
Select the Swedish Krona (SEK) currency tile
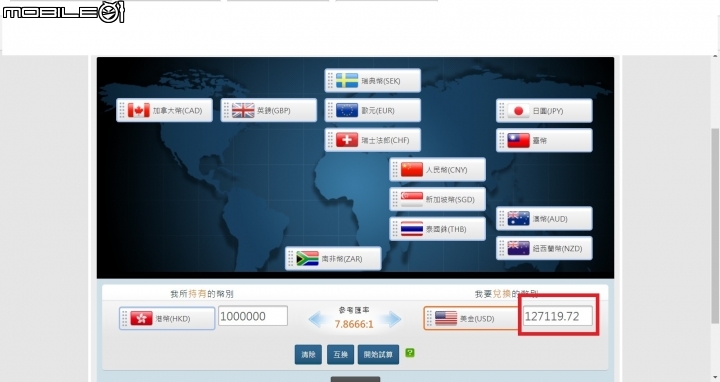372,81
